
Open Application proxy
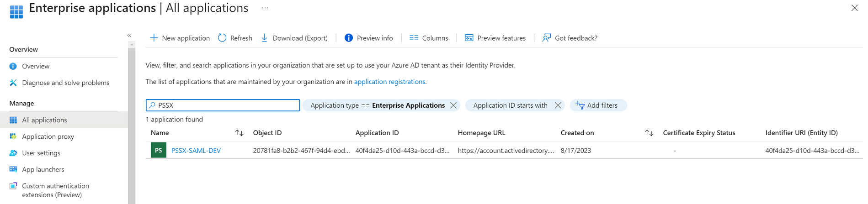pyautogui.click(x=48, y=136)
